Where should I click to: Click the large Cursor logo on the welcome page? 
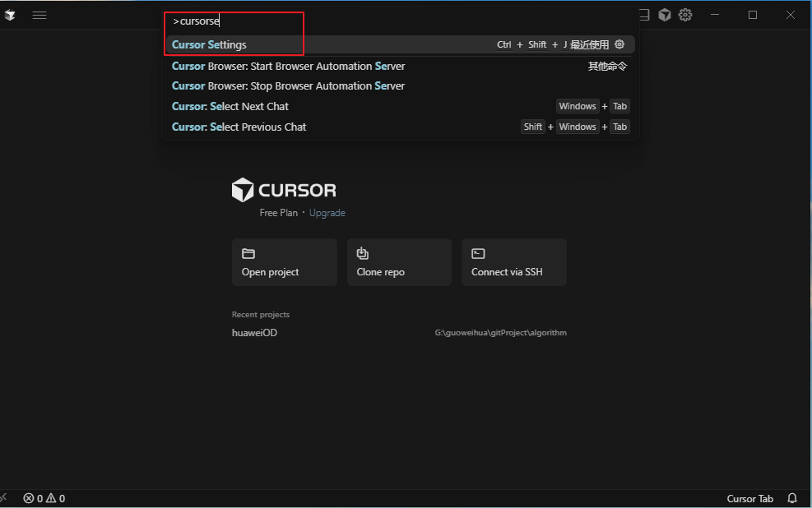243,190
